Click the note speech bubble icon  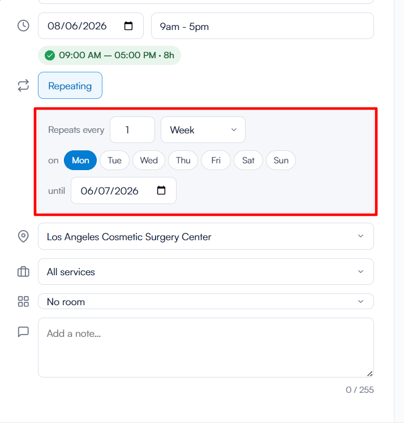point(23,332)
